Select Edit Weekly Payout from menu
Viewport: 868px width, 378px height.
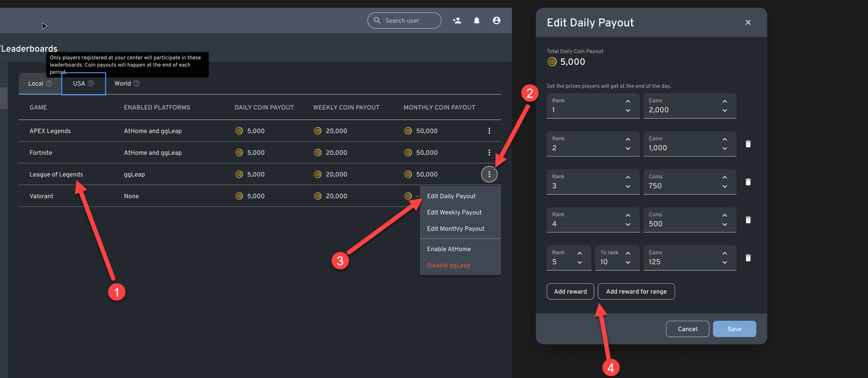pyautogui.click(x=454, y=212)
